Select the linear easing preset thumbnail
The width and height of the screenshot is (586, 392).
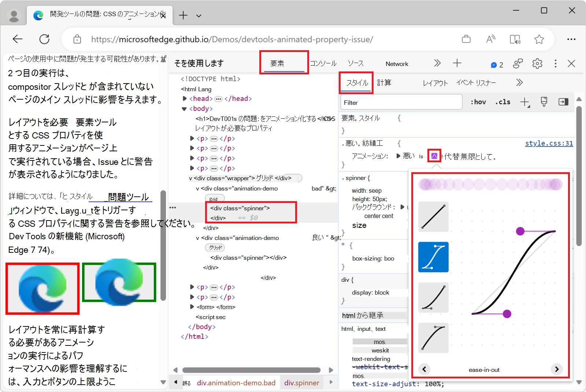pos(433,217)
